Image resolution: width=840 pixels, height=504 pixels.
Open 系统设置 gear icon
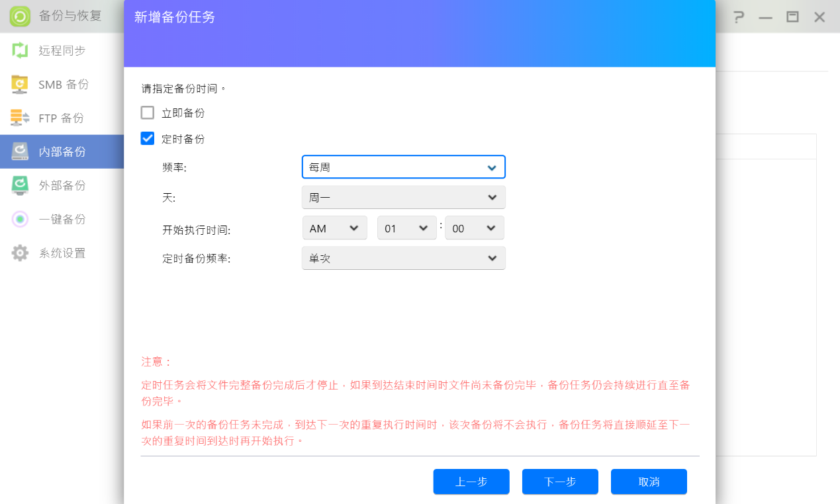coord(21,253)
